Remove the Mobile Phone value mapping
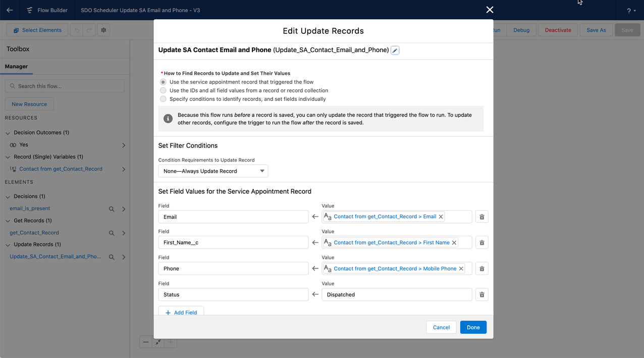The height and width of the screenshot is (358, 644). 461,268
